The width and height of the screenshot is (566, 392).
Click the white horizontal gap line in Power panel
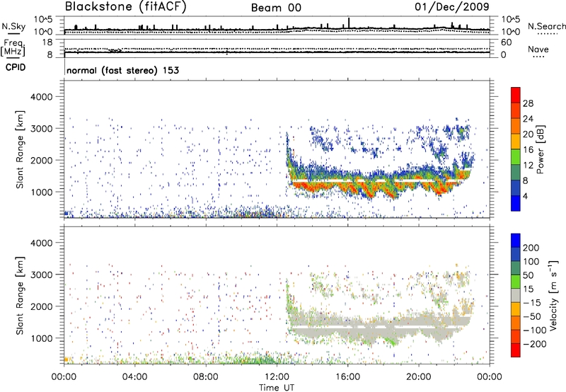[x=376, y=180]
